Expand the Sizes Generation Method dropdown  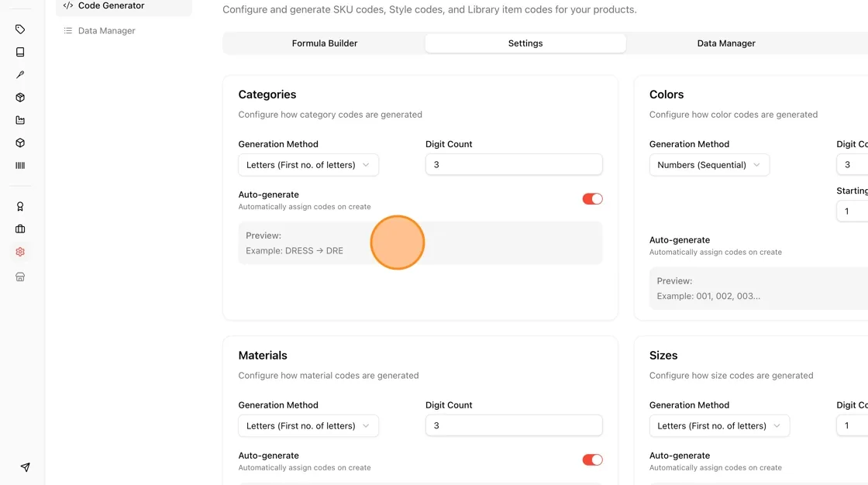click(x=719, y=426)
